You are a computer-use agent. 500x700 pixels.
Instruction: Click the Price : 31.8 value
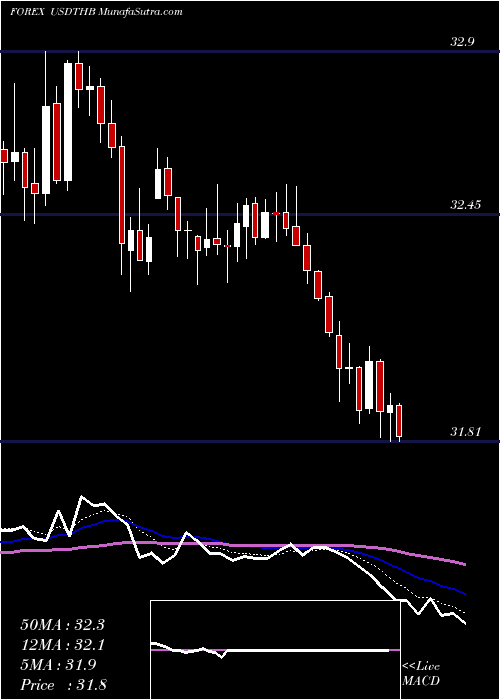click(63, 685)
